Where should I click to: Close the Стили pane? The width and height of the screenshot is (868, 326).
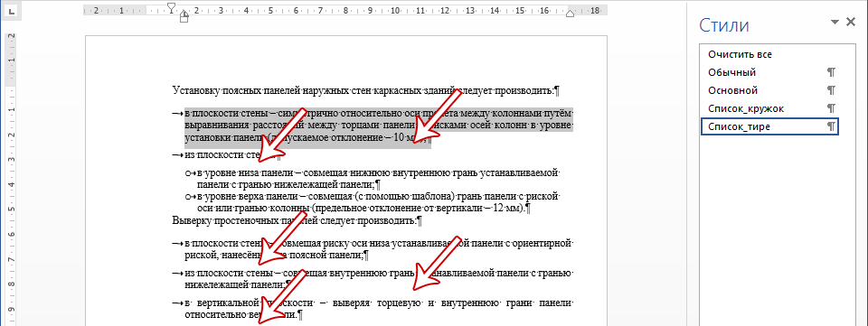click(851, 22)
